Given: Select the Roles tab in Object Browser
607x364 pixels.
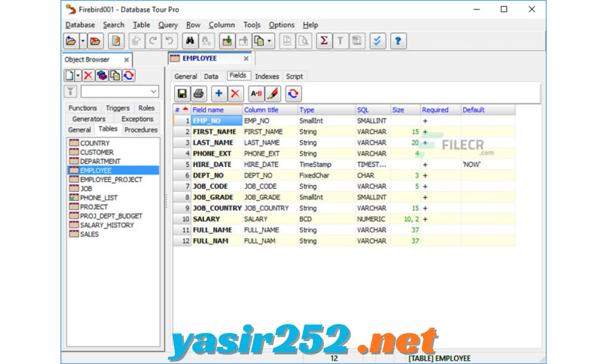Looking at the screenshot, I should pyautogui.click(x=147, y=108).
